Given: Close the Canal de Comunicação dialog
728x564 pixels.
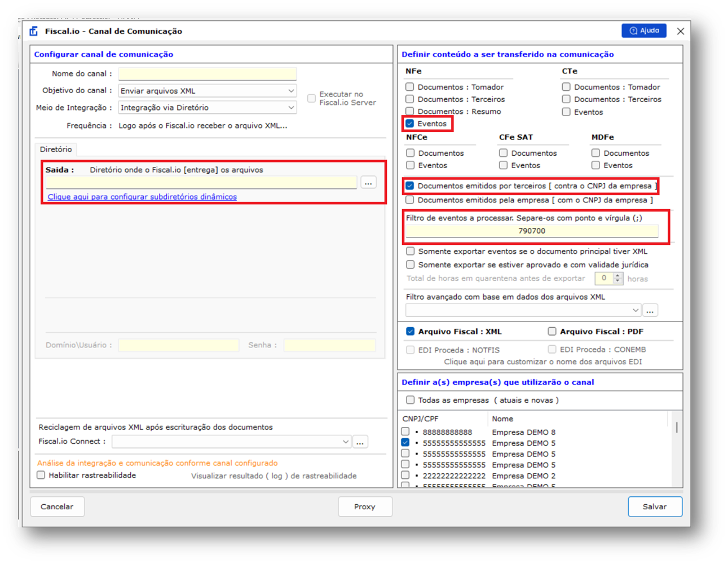Looking at the screenshot, I should (x=681, y=31).
